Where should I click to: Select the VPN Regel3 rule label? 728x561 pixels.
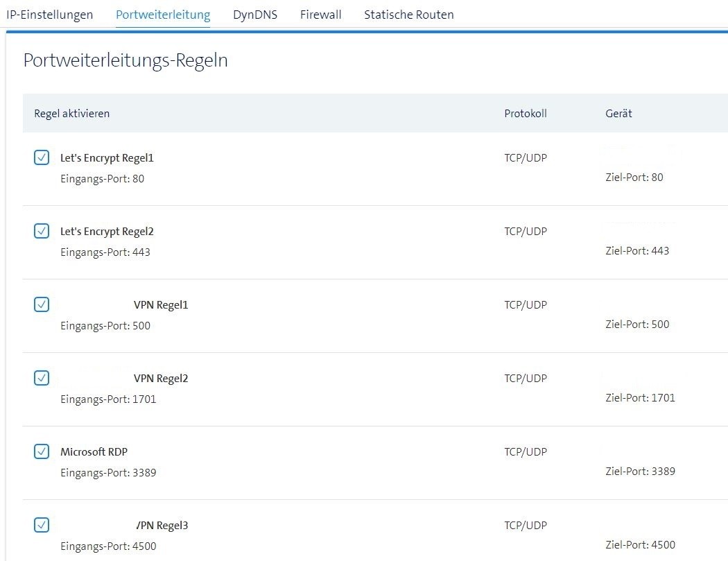click(162, 526)
